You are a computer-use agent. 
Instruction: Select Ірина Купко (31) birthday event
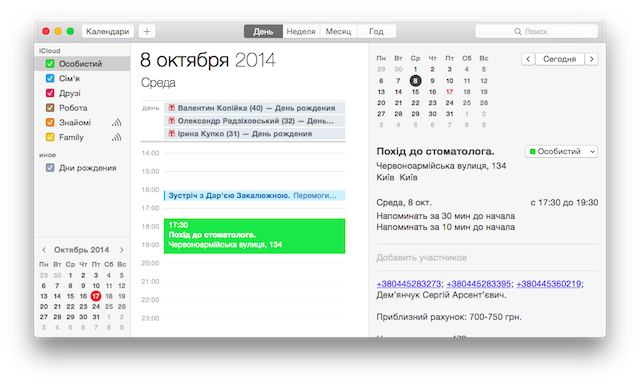254,133
